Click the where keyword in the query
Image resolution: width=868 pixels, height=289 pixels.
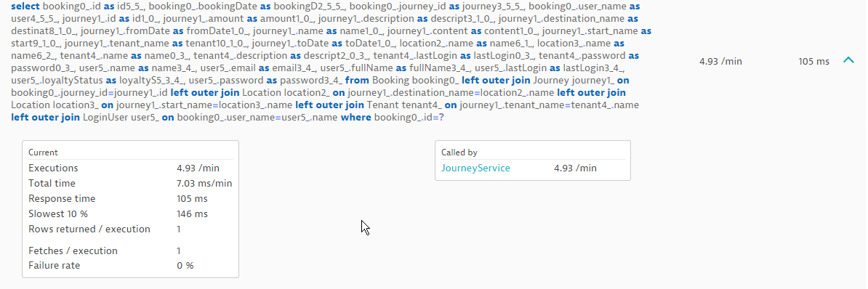click(356, 117)
